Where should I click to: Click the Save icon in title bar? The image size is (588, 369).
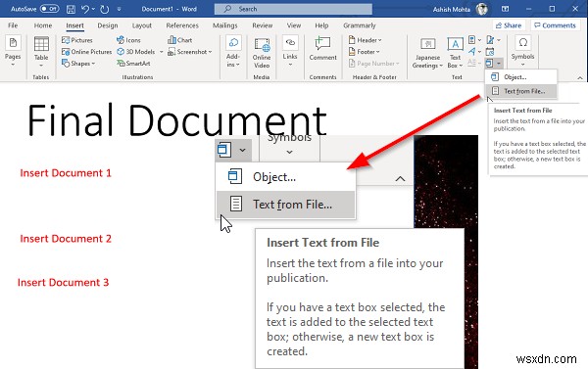tap(71, 9)
